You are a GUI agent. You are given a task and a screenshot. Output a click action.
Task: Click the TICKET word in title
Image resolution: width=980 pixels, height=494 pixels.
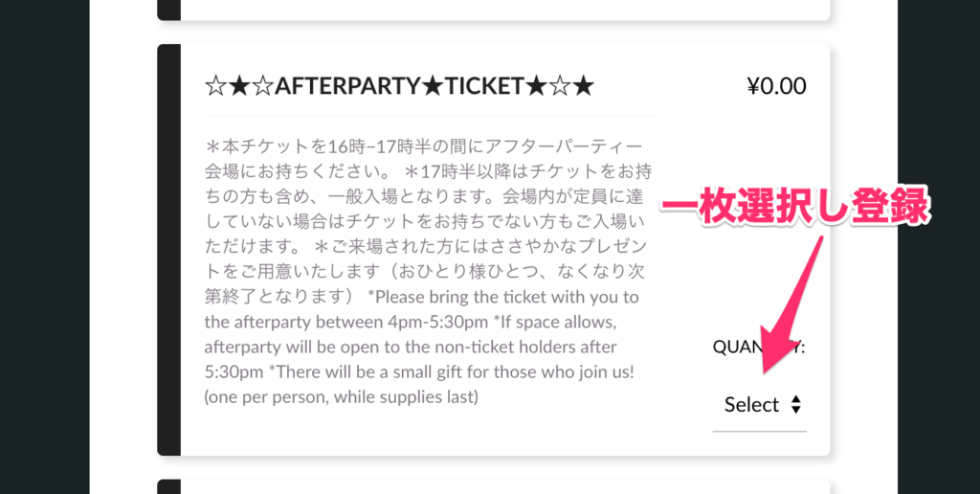[485, 87]
